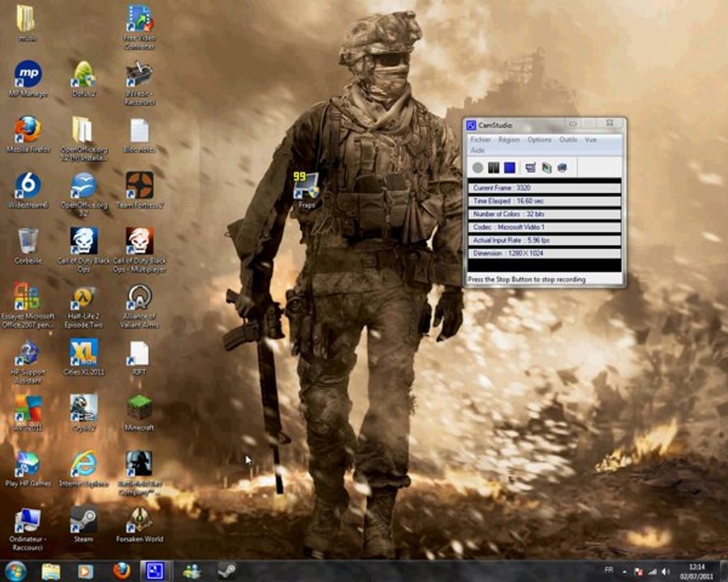Click the HP Support Assistant desktop icon
The width and height of the screenshot is (728, 582).
pos(28,362)
